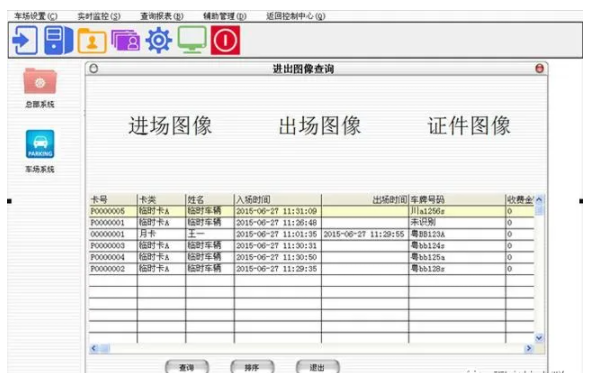Click the blue login arrow toolbar icon
This screenshot has width=597, height=373.
click(25, 40)
